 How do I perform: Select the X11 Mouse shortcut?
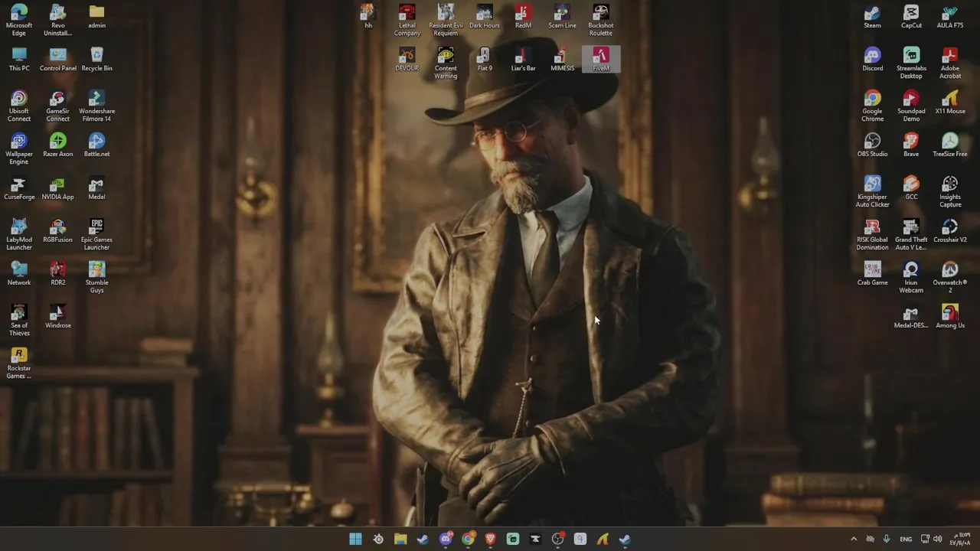(950, 102)
